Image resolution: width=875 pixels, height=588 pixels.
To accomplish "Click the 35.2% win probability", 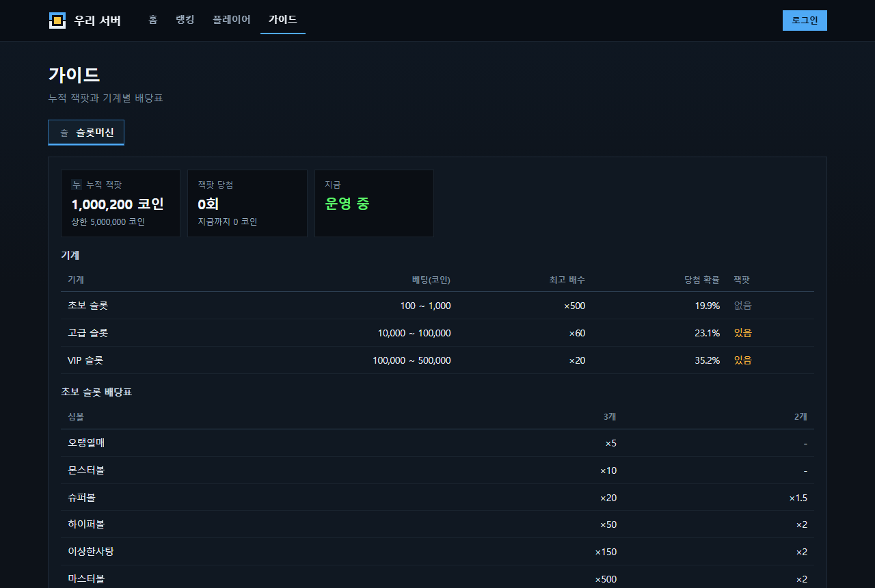I will [708, 360].
